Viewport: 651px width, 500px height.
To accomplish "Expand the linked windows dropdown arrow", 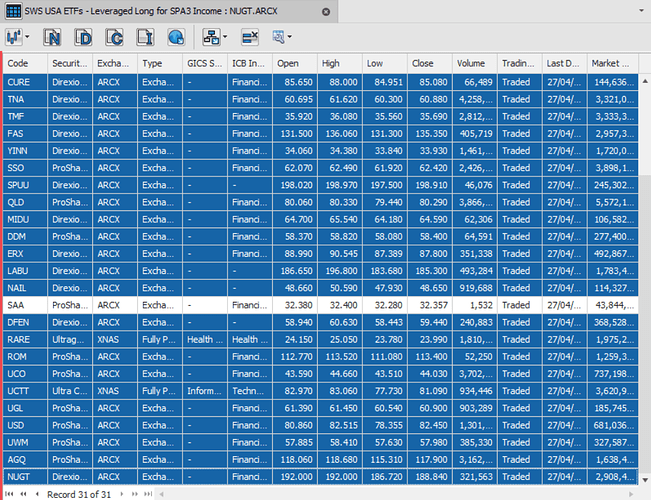I will 225,37.
